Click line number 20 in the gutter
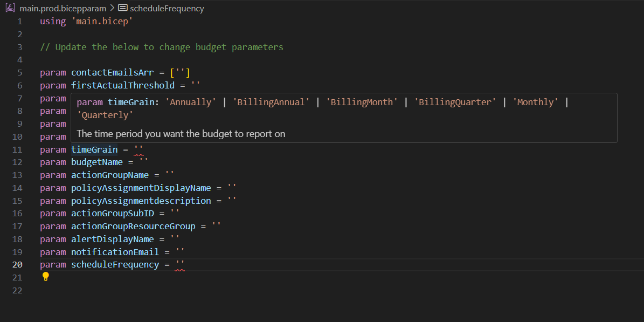 (x=17, y=264)
